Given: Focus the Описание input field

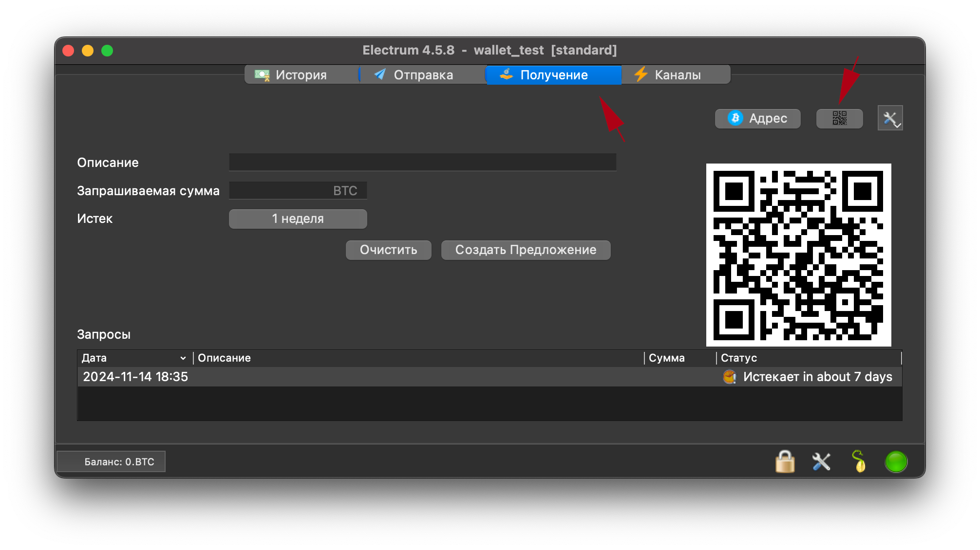Looking at the screenshot, I should coord(422,163).
